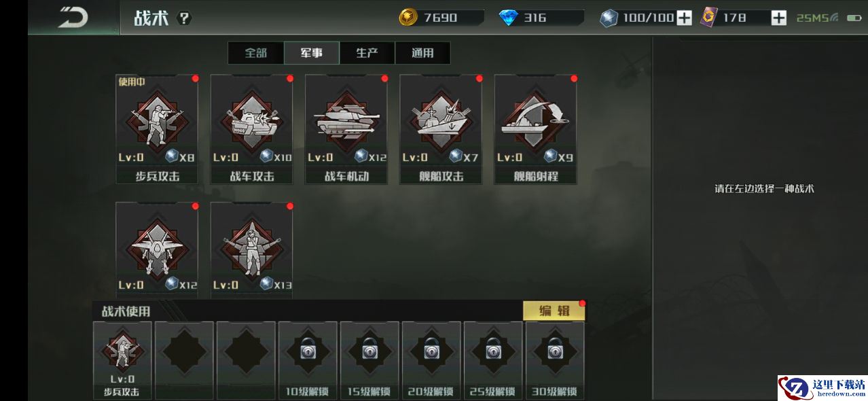The width and height of the screenshot is (868, 401).
Task: Select the 战车攻击 tank tactic card
Action: 251,129
